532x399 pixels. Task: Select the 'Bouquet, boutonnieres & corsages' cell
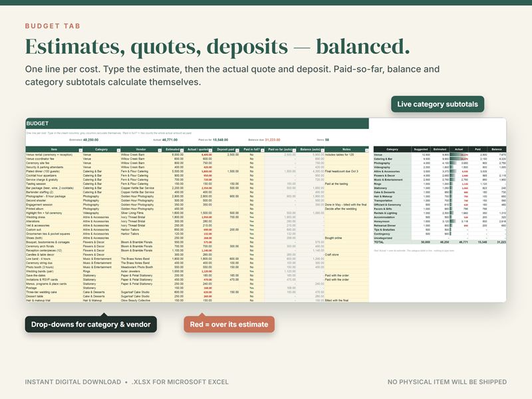coord(54,242)
